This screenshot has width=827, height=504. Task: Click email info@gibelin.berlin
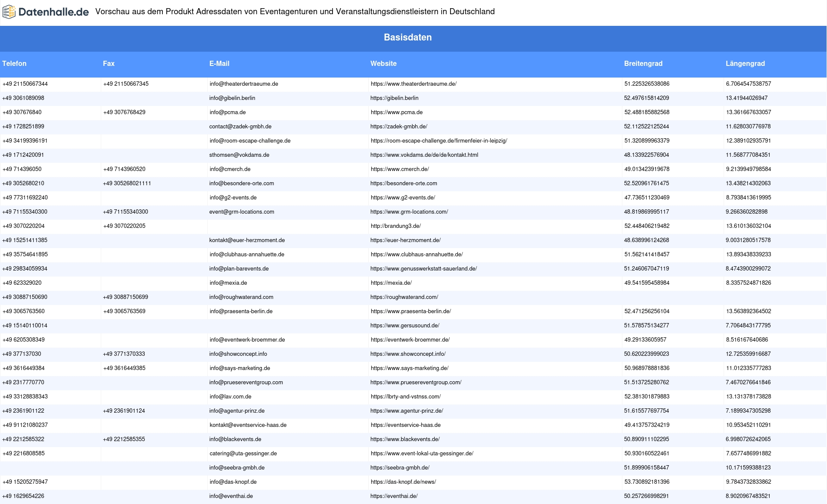[x=232, y=98]
